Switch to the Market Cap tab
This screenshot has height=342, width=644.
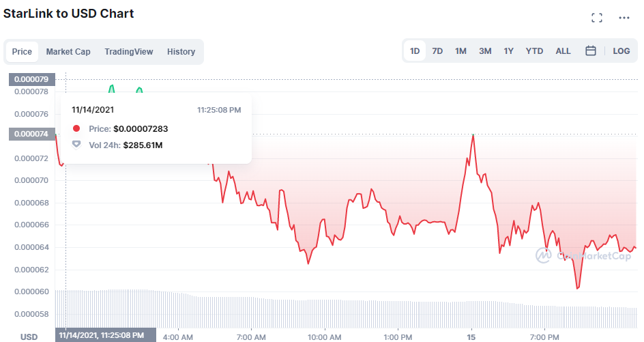pos(68,52)
